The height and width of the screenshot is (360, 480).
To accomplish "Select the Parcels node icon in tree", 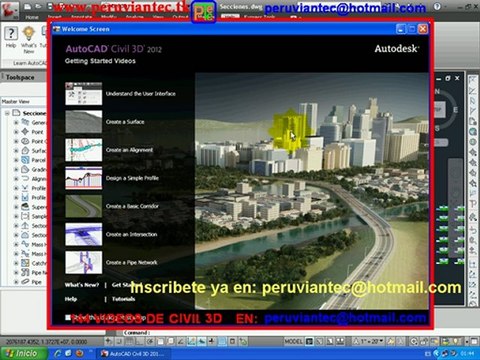I will 25,160.
